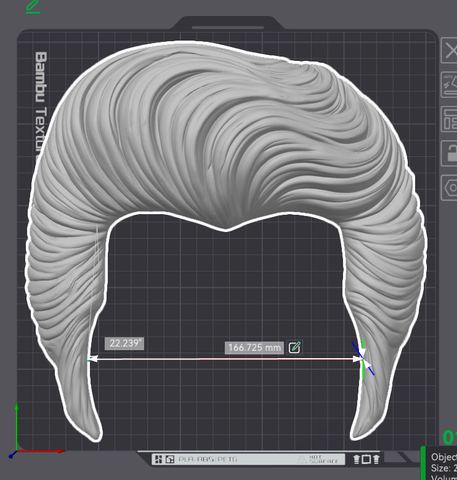This screenshot has width=457, height=480.
Task: Select the 166.725 mm measurement label
Action: point(254,348)
